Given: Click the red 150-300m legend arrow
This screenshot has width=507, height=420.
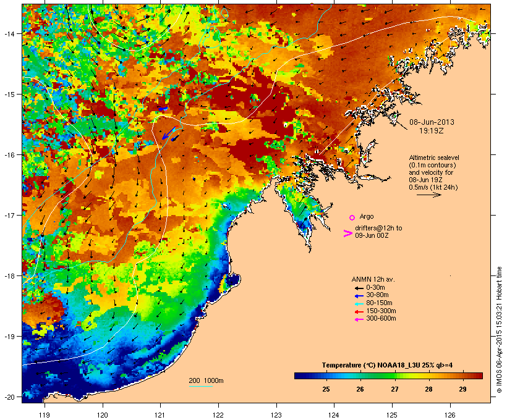Looking at the screenshot, I should (x=359, y=312).
